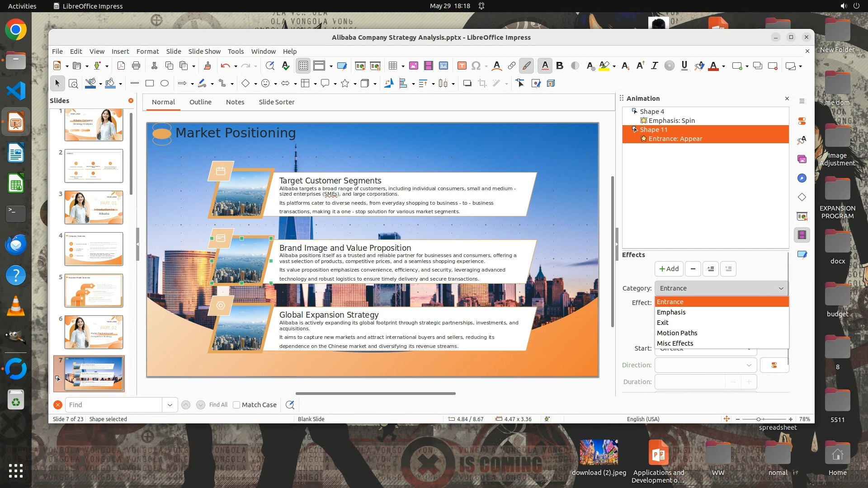The width and height of the screenshot is (868, 488).
Task: Click the Underline icon in the toolbar
Action: click(x=684, y=66)
